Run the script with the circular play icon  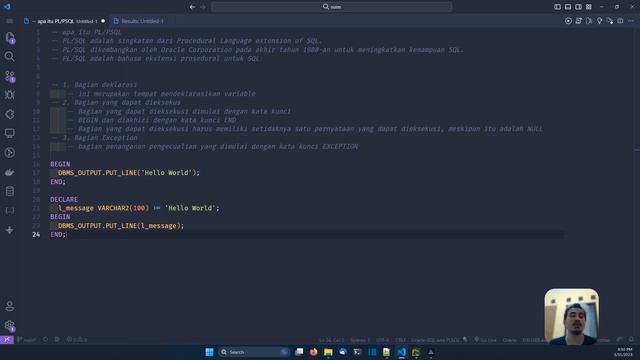click(x=568, y=21)
